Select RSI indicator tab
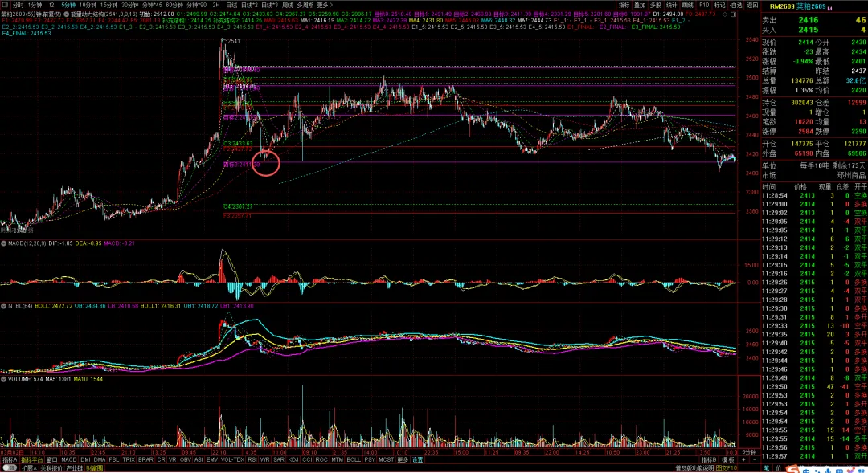The width and height of the screenshot is (868, 473). 252,459
